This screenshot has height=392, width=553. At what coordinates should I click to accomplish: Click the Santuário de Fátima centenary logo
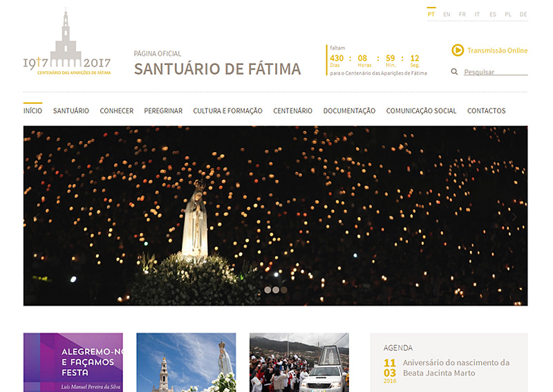coord(67,41)
